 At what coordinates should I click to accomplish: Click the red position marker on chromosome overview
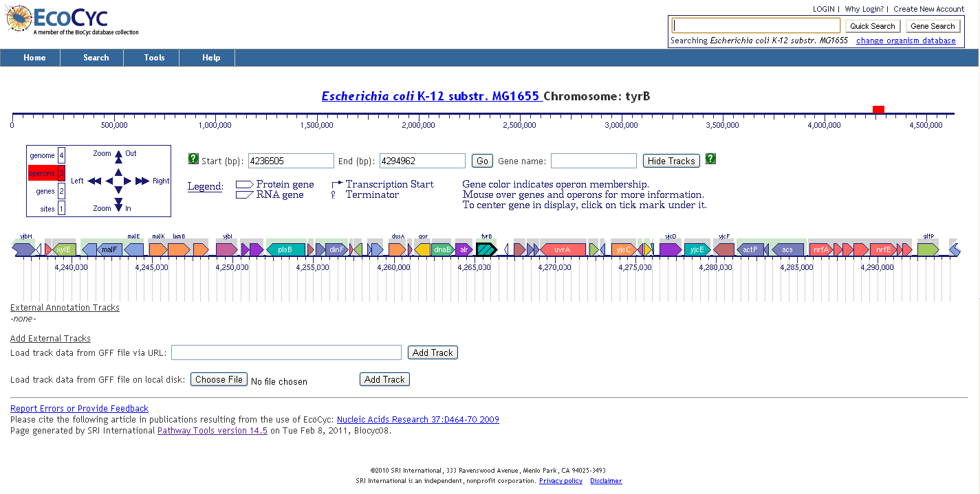(x=878, y=110)
